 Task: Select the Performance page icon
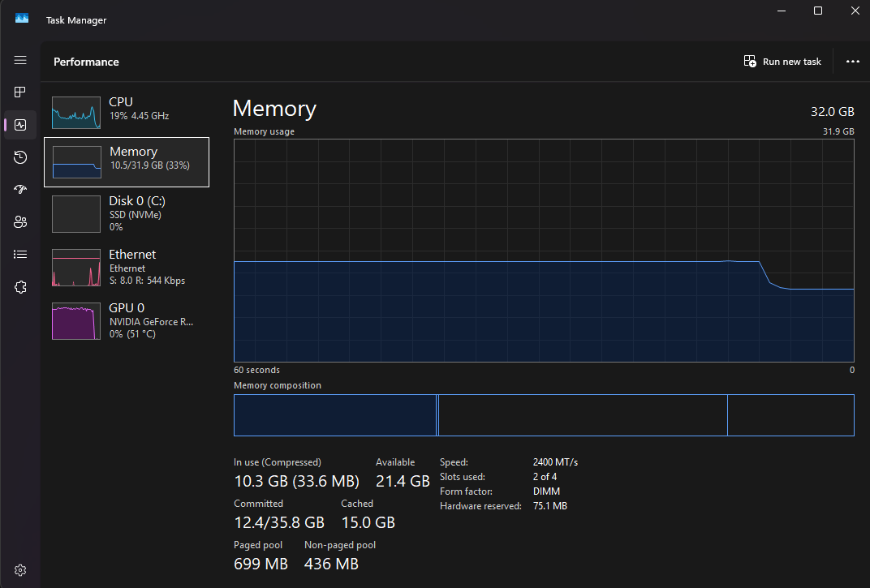[20, 125]
